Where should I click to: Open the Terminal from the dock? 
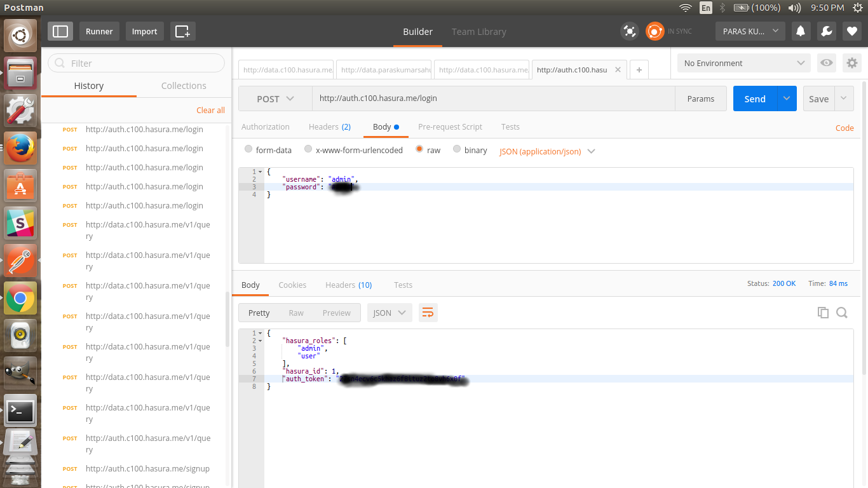(x=20, y=410)
